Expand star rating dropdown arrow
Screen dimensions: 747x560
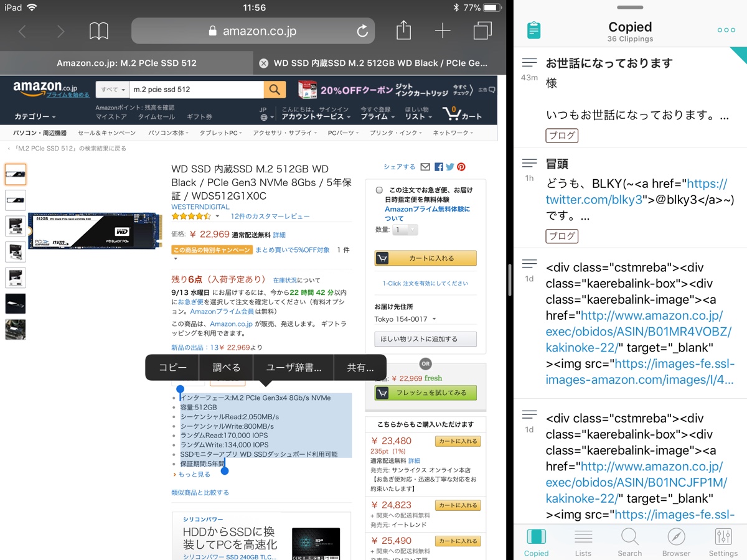pos(217,217)
